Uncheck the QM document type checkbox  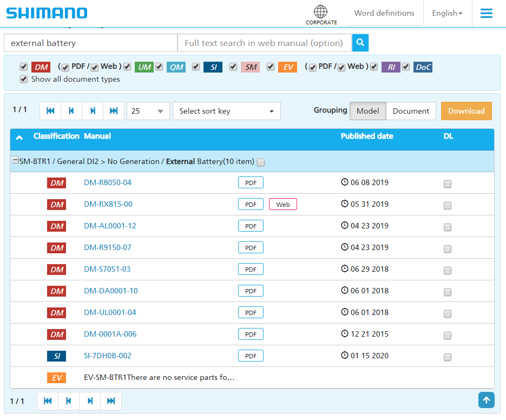click(x=159, y=67)
